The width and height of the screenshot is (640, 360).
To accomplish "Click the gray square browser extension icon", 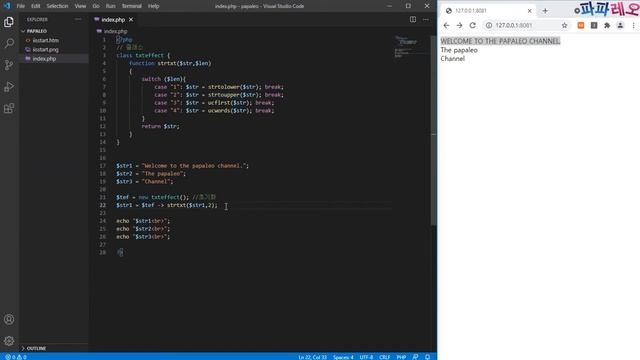I will (x=594, y=25).
